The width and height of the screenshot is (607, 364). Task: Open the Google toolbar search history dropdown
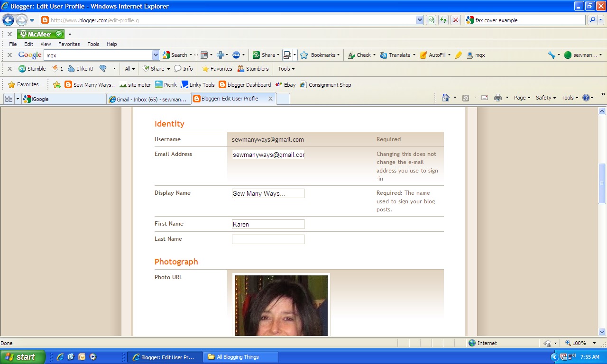pyautogui.click(x=156, y=55)
